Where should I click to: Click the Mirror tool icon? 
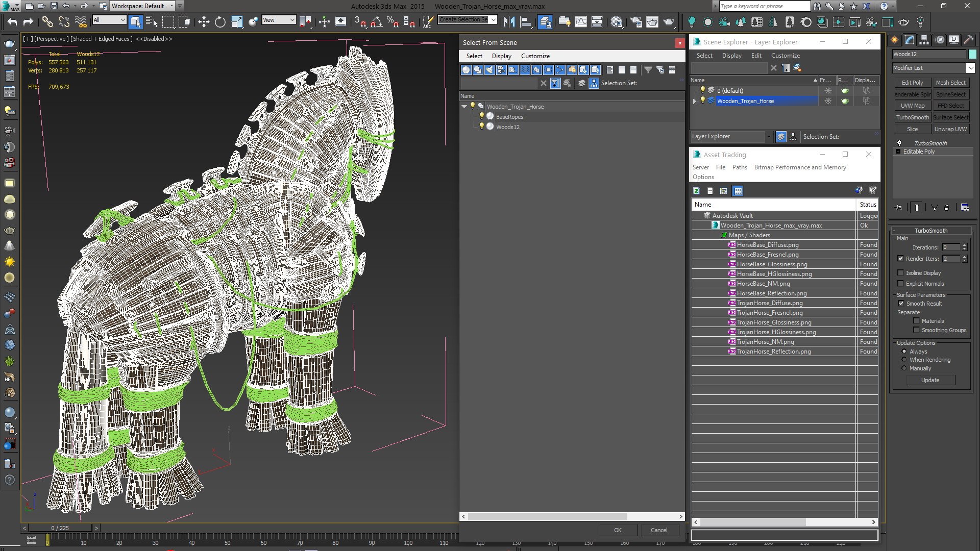tap(508, 21)
